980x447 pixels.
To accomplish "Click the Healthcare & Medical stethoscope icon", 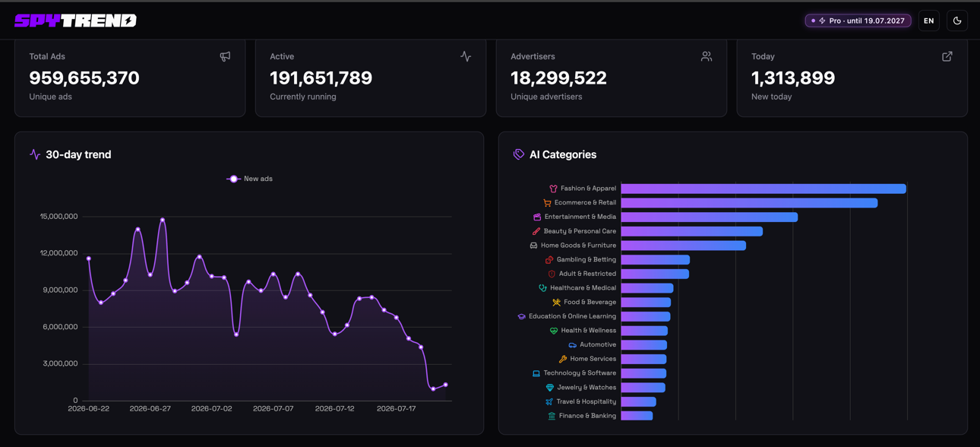I will 542,288.
